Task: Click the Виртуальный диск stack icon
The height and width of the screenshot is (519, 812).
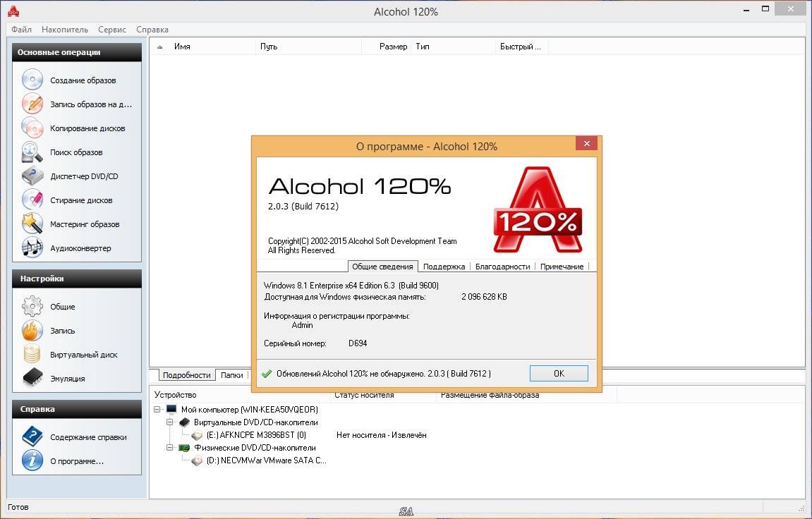Action: 32,355
